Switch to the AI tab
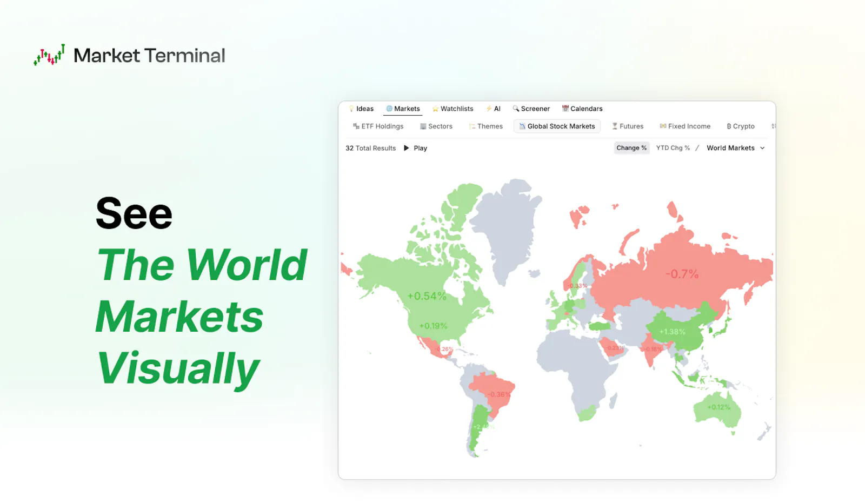Image resolution: width=865 pixels, height=504 pixels. pos(493,109)
